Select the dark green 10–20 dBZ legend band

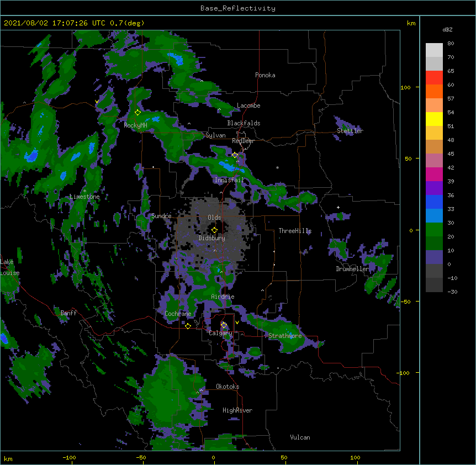coord(434,244)
